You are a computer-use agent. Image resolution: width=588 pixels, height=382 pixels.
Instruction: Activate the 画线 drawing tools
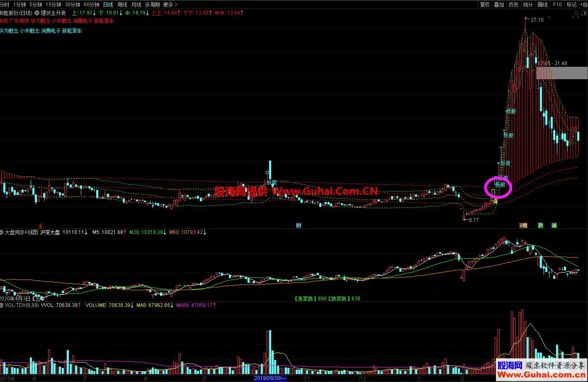pyautogui.click(x=542, y=5)
